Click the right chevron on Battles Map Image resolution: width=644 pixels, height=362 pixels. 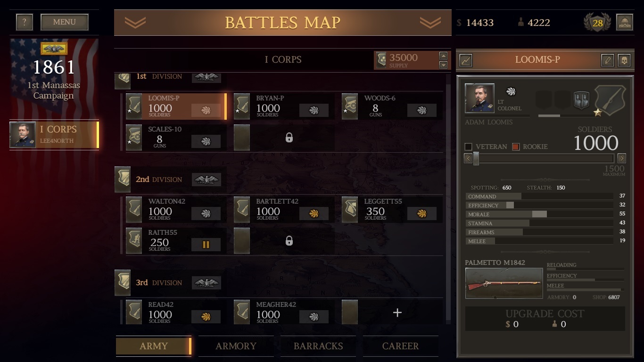[x=430, y=22]
